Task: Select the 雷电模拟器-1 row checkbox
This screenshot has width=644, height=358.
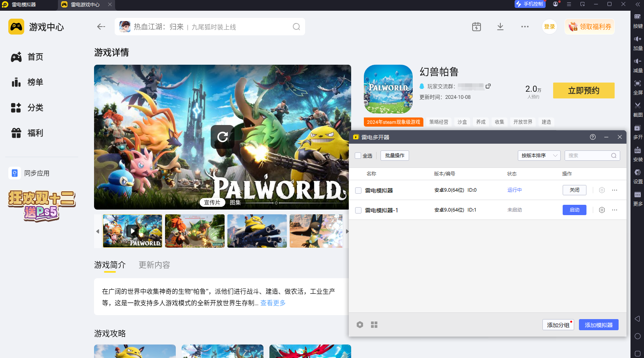Action: point(358,210)
